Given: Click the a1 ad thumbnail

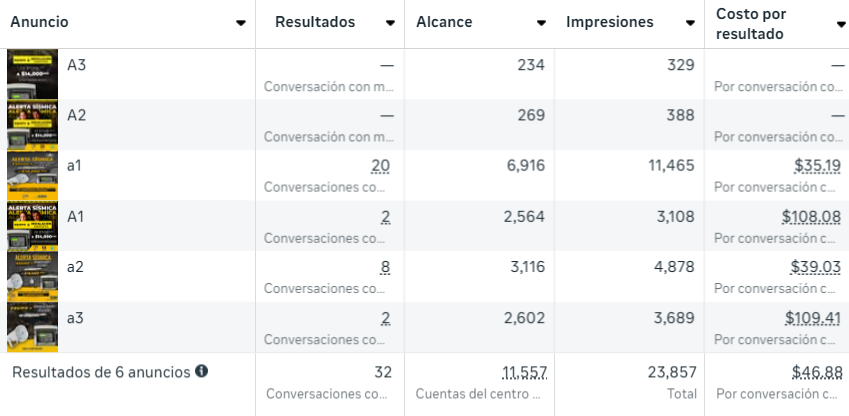Looking at the screenshot, I should (x=32, y=175).
